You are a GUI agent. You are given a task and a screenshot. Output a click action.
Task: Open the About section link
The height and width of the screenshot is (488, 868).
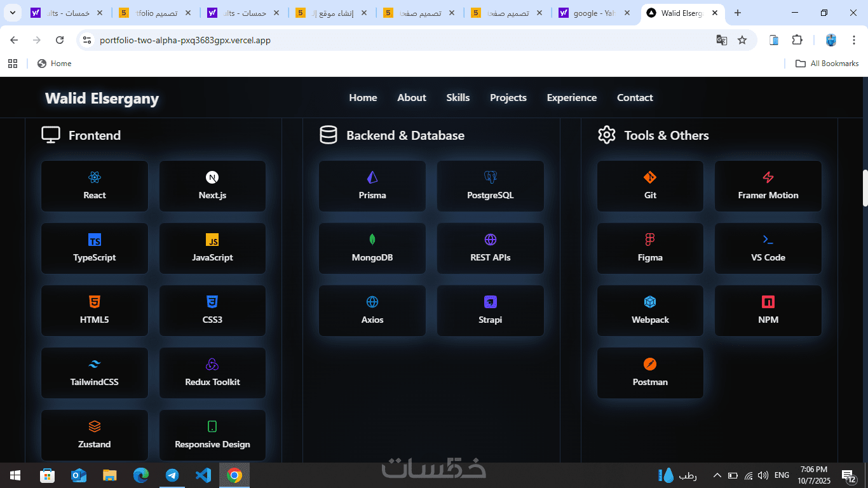[x=412, y=98]
